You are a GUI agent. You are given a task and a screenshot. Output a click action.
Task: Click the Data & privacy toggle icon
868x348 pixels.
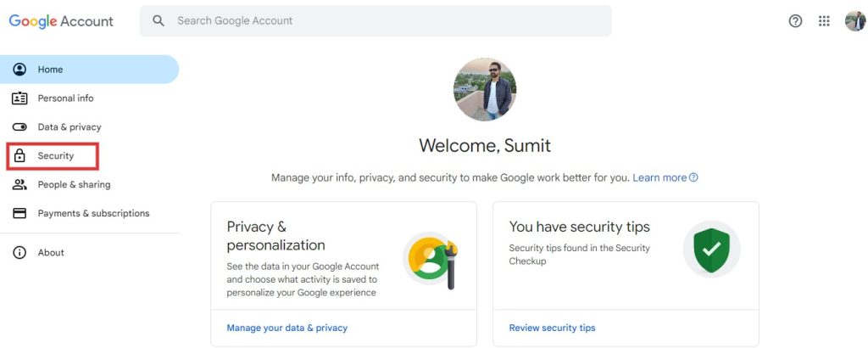coord(19,127)
